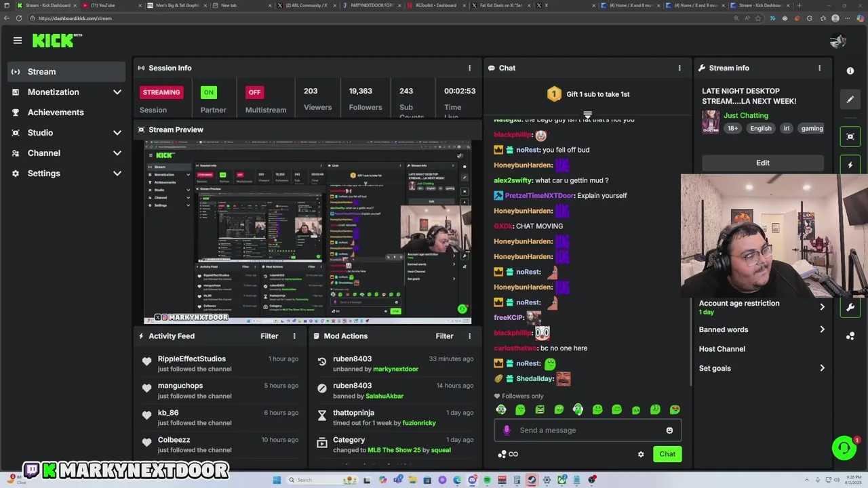Insert the headphones green emote
The image size is (868, 488).
click(x=578, y=409)
